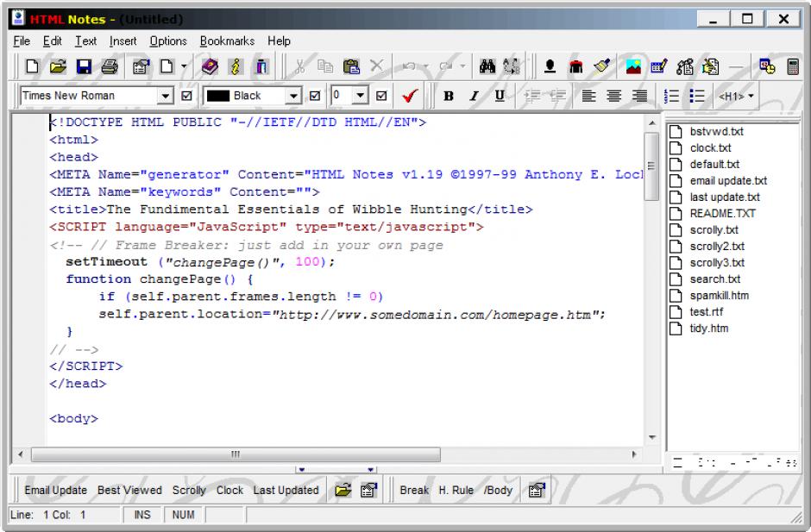Open the purple help book icon
The width and height of the screenshot is (811, 532).
pyautogui.click(x=210, y=66)
